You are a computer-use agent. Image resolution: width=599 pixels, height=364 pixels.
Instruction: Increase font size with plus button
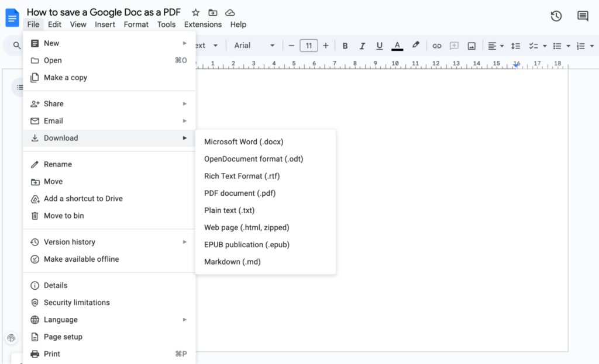pyautogui.click(x=325, y=46)
